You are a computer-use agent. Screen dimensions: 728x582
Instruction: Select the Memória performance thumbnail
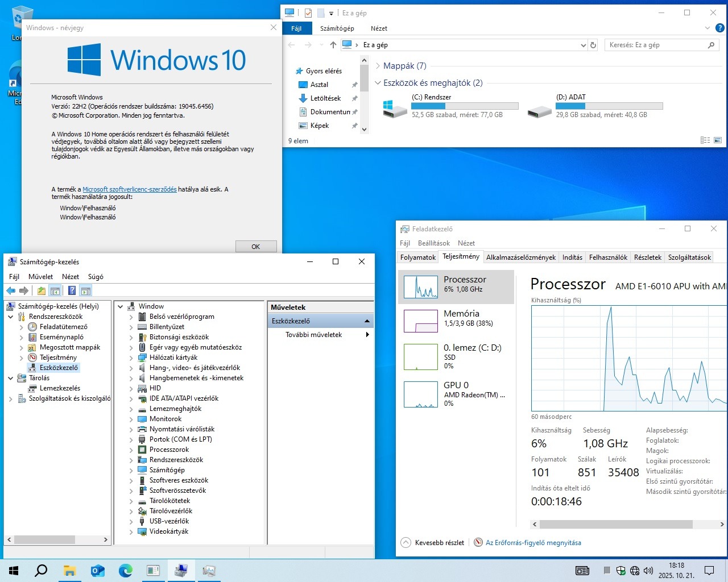420,321
